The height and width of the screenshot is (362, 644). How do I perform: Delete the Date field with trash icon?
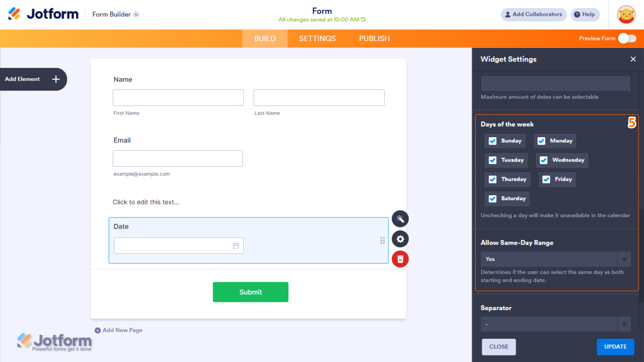coord(400,259)
